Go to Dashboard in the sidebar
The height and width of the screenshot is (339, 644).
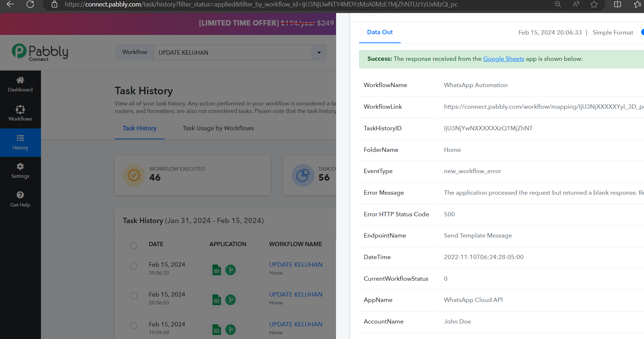(20, 85)
